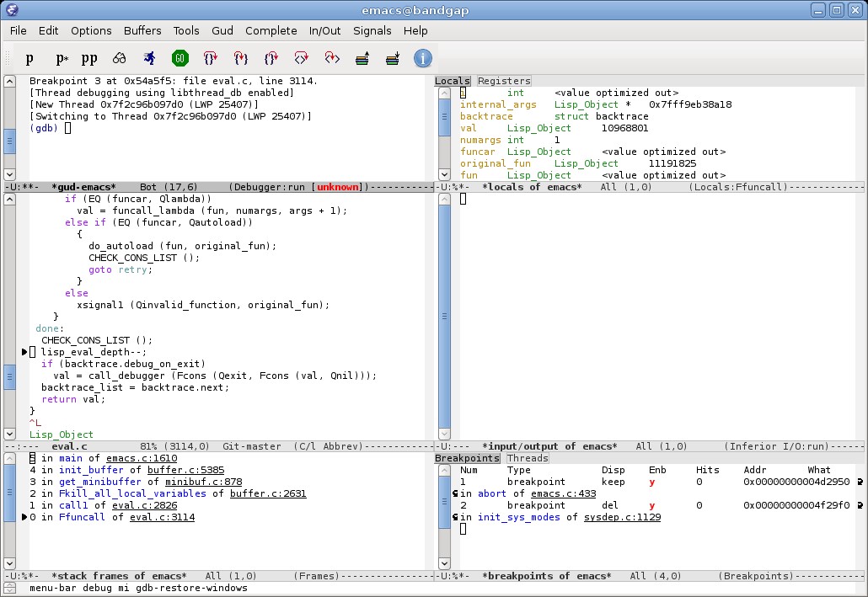868x597 pixels.
Task: Disable breakpoint 2 by clicking its "y" flag
Action: (x=651, y=505)
